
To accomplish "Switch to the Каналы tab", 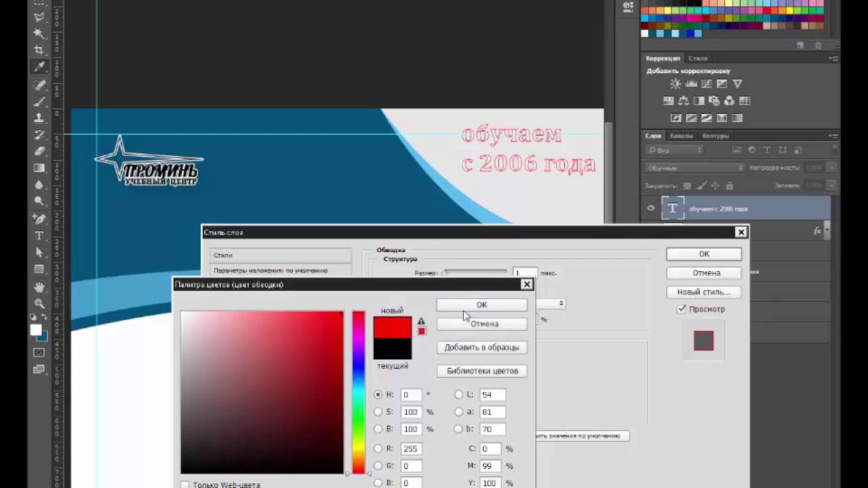I will (x=681, y=136).
